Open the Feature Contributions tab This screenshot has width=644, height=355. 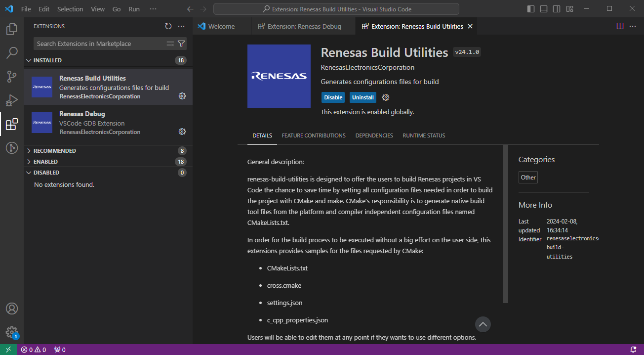click(314, 135)
